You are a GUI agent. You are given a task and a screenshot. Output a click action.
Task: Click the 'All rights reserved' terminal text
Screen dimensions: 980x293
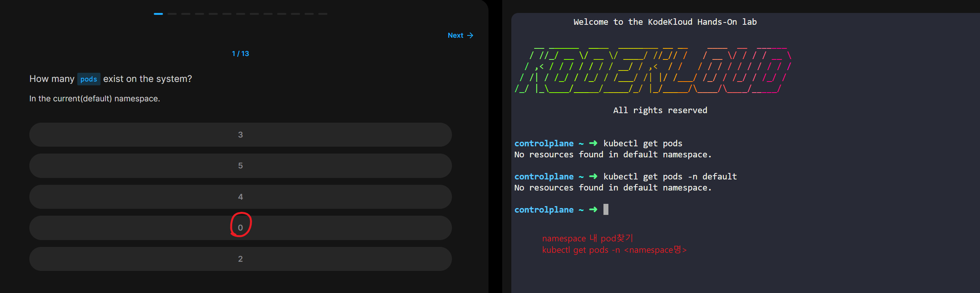pos(660,110)
